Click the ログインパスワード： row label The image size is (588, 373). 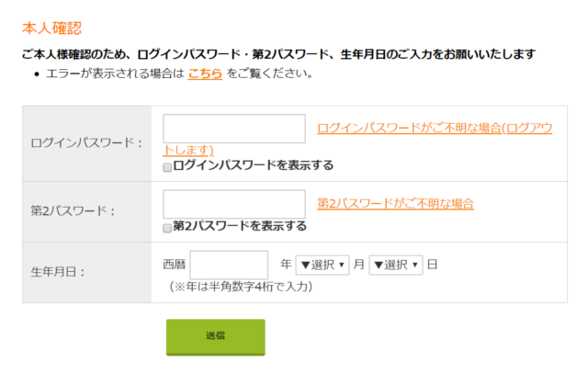86,142
